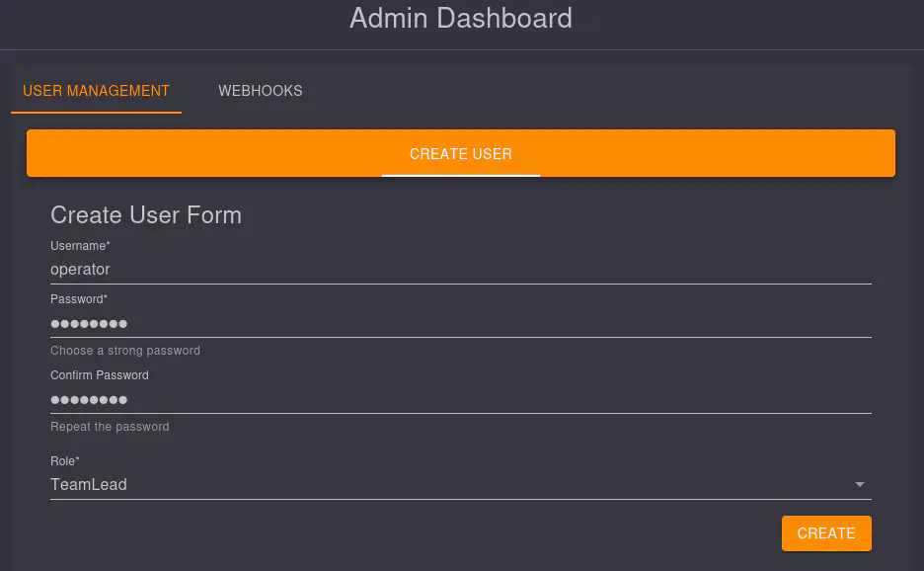Select the User Management tab
The width and height of the screenshot is (924, 571).
click(96, 91)
